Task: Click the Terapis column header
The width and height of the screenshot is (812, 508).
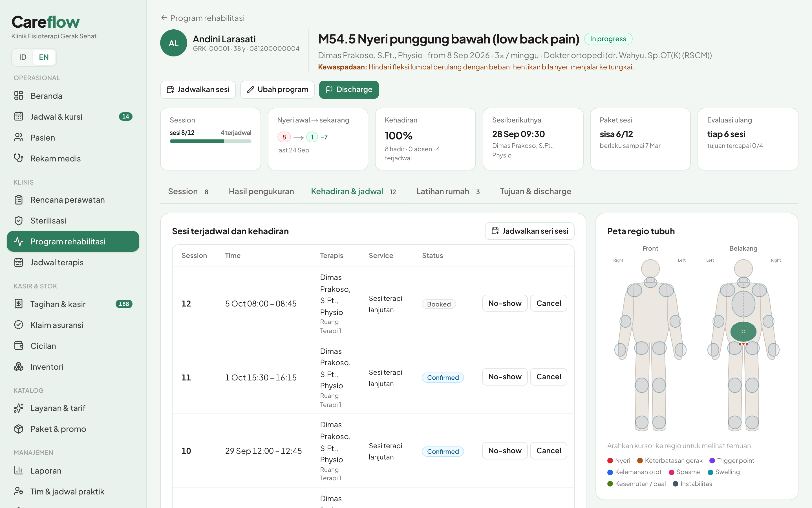Action: tap(332, 256)
